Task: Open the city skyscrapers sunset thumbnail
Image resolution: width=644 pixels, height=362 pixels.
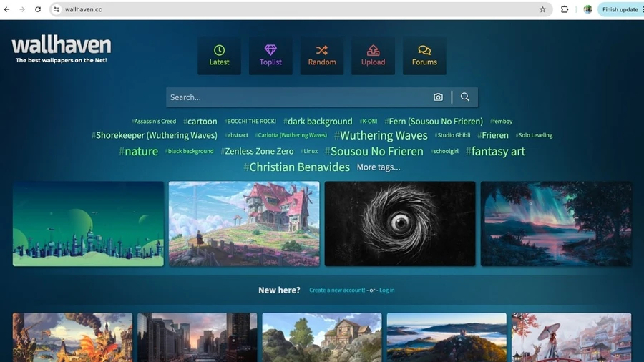Action: (197, 338)
